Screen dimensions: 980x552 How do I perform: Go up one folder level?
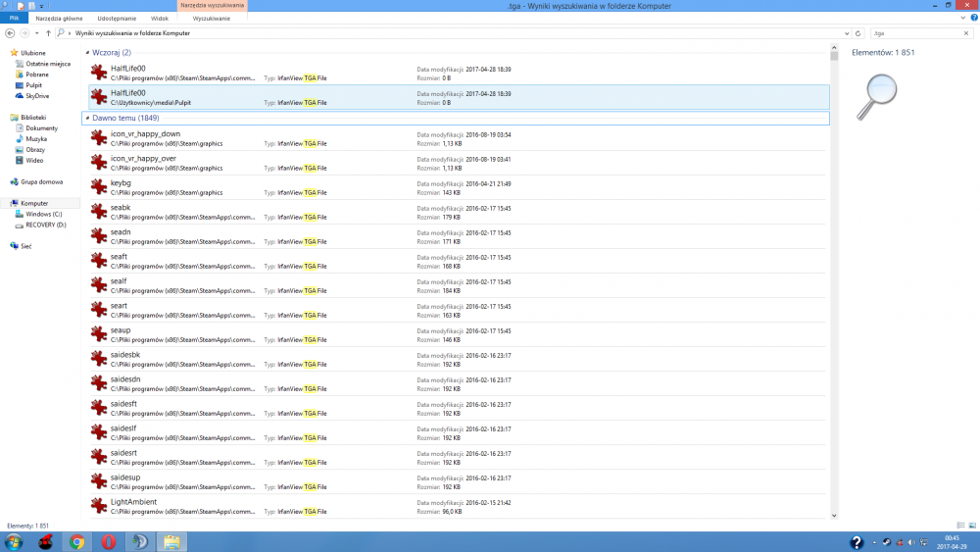pyautogui.click(x=48, y=32)
